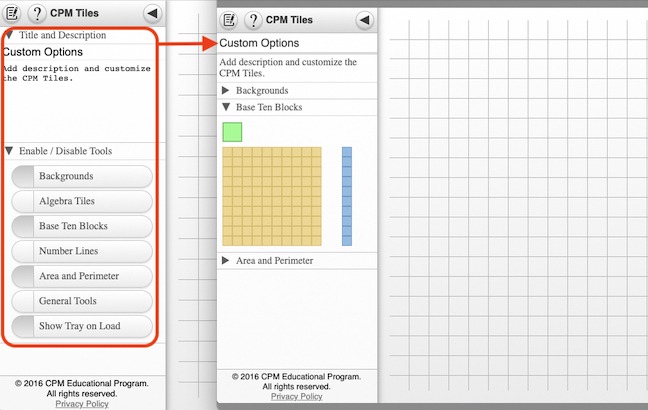
Task: Collapse the Enable / Disable Tools section
Action: coord(83,151)
